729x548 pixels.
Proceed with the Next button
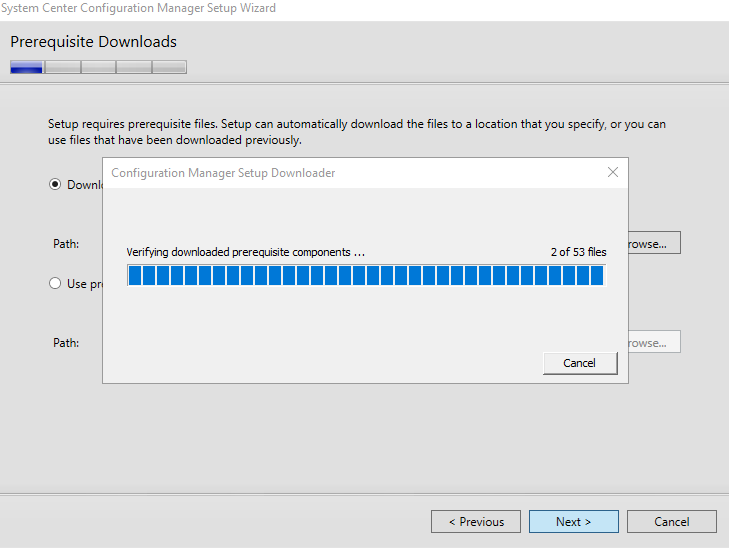pos(574,522)
